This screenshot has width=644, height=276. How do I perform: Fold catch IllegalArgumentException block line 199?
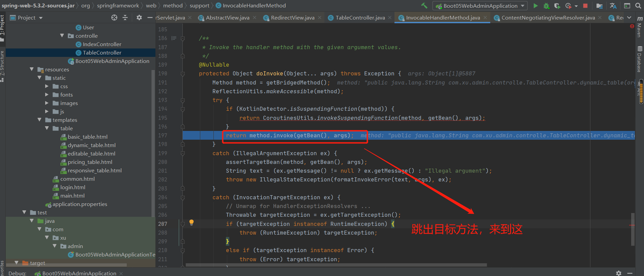[183, 153]
